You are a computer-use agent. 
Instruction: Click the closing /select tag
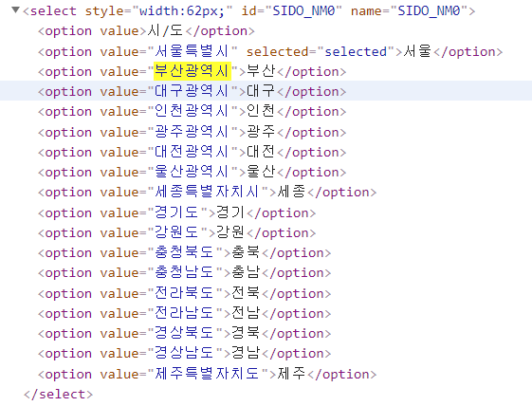pyautogui.click(x=58, y=395)
